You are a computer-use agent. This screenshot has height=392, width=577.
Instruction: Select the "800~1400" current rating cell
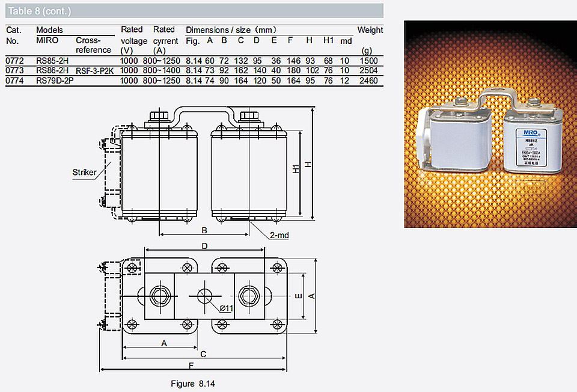coord(162,71)
